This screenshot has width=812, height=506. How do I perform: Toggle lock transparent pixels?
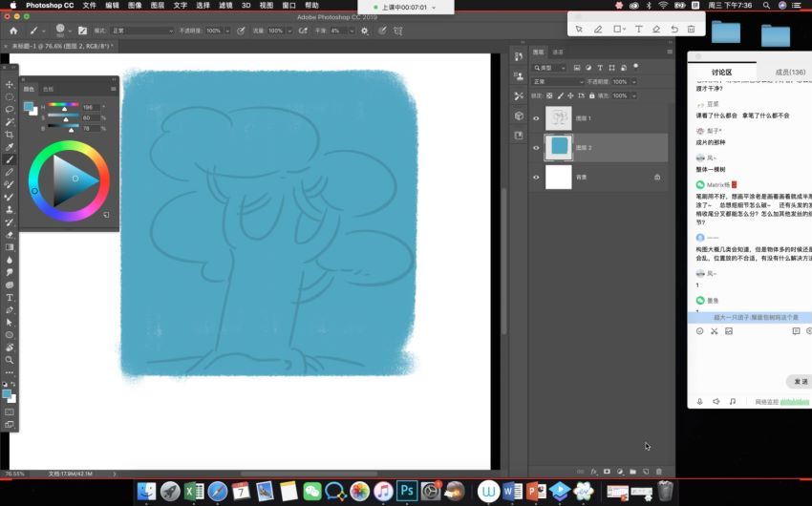click(x=549, y=95)
